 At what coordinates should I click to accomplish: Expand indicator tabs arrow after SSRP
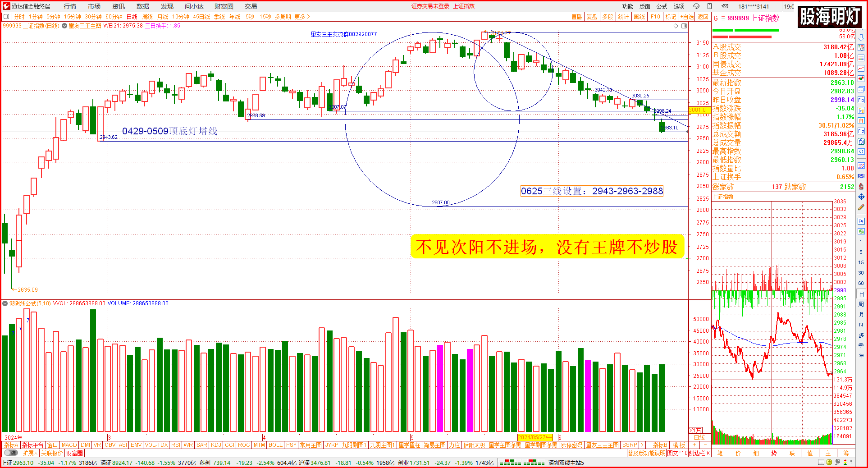642,445
